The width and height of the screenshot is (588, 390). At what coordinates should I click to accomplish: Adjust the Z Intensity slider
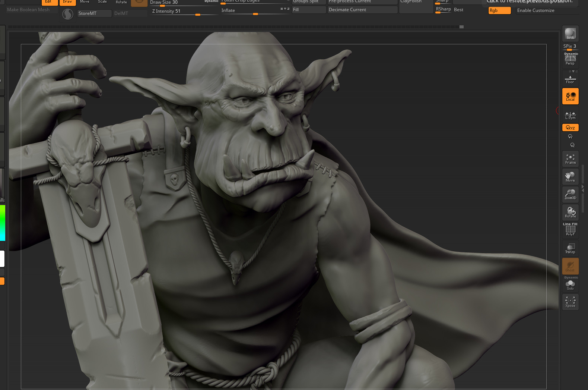[x=184, y=12]
